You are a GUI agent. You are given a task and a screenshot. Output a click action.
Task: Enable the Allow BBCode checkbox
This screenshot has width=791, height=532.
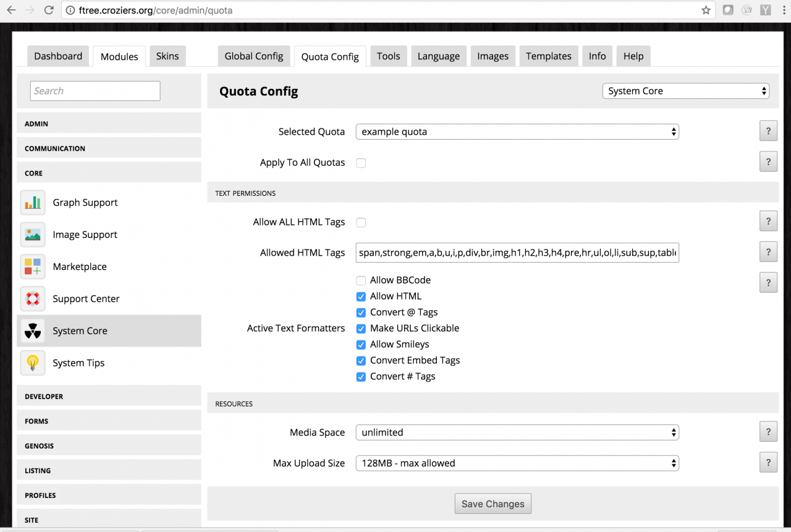361,281
